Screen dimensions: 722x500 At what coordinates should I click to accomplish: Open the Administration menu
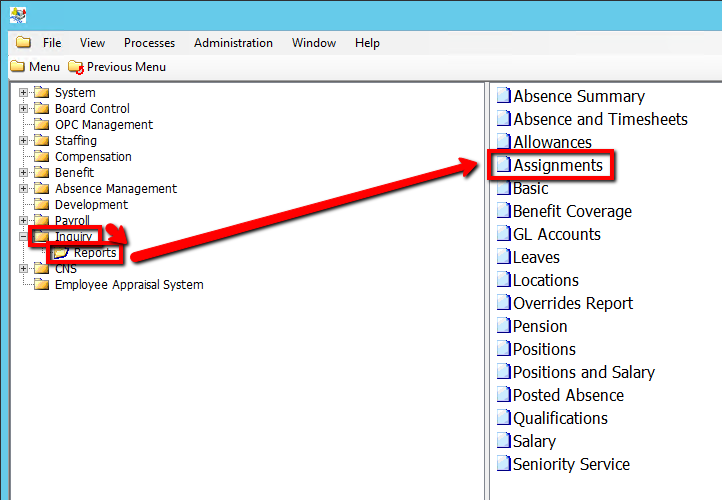point(233,43)
